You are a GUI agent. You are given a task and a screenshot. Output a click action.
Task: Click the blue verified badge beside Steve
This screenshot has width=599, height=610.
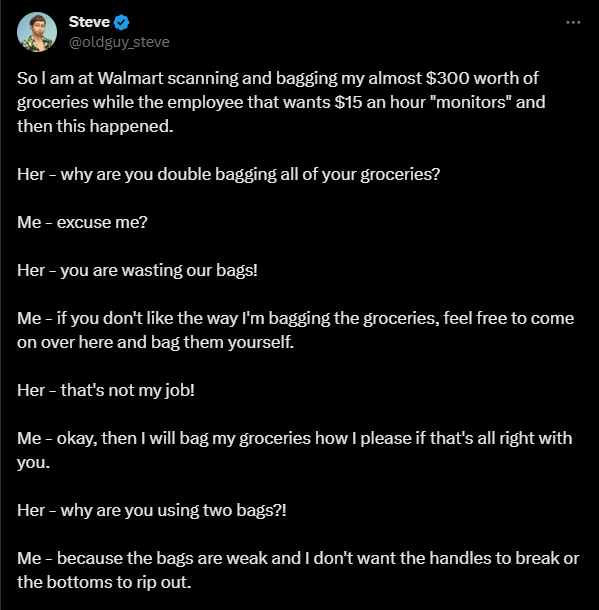(121, 22)
